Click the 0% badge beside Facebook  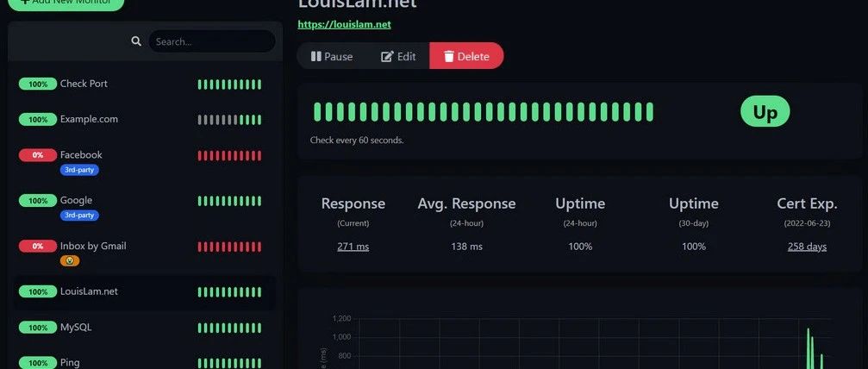(x=38, y=155)
